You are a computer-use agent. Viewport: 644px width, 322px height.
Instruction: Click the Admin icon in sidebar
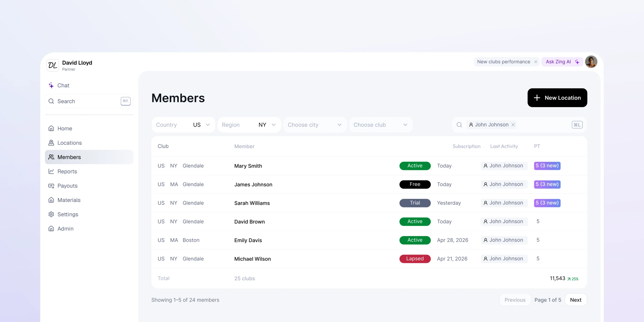51,228
